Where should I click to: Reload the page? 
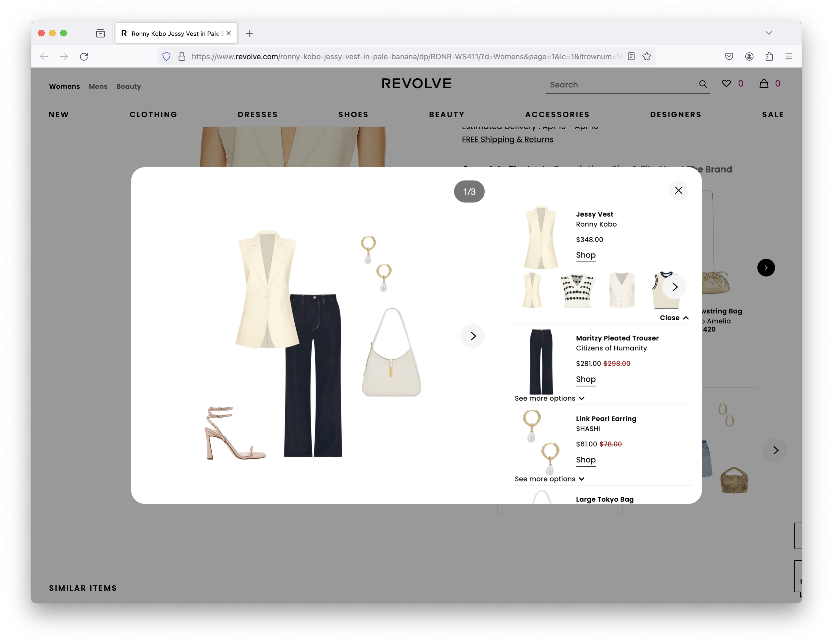tap(84, 56)
